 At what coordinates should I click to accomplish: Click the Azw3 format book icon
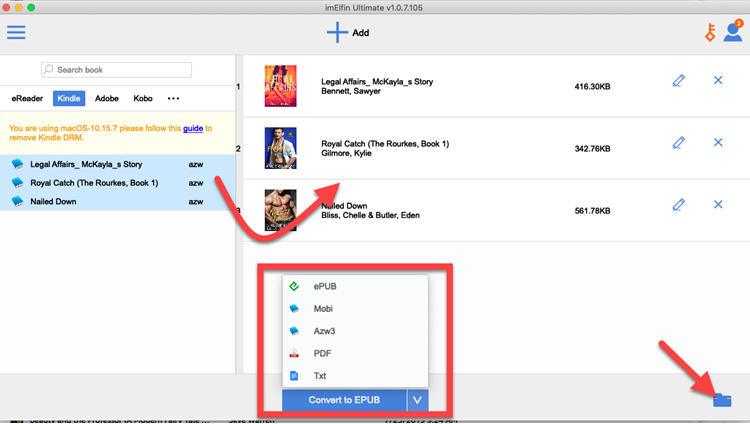pyautogui.click(x=294, y=331)
